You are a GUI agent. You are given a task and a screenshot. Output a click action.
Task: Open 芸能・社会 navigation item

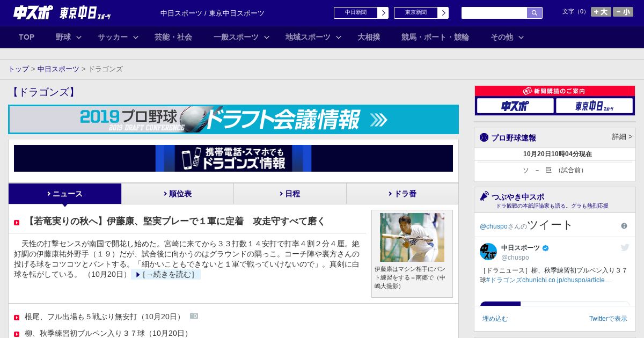pyautogui.click(x=173, y=37)
